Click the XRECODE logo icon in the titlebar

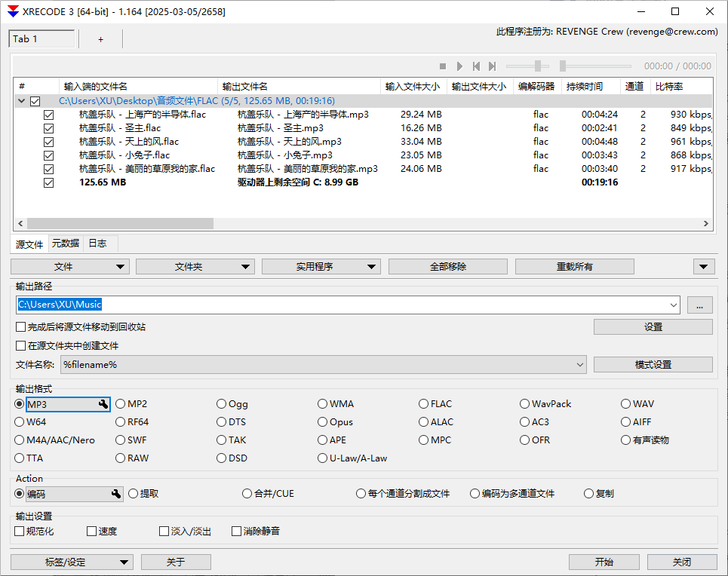(12, 11)
